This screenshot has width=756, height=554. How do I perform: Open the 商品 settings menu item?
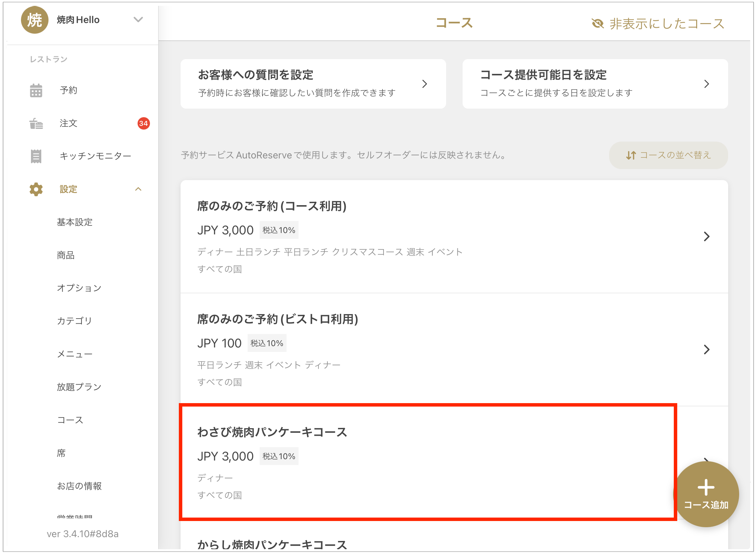coord(66,255)
